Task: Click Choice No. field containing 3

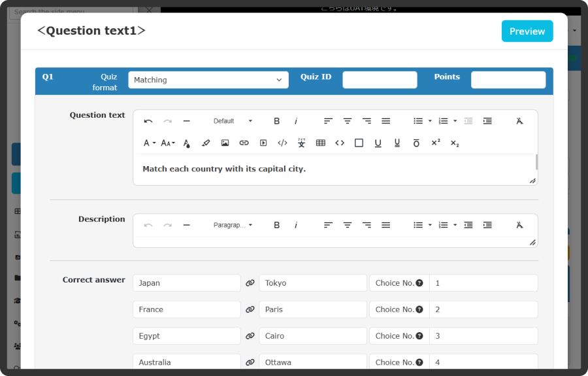Action: coord(483,336)
